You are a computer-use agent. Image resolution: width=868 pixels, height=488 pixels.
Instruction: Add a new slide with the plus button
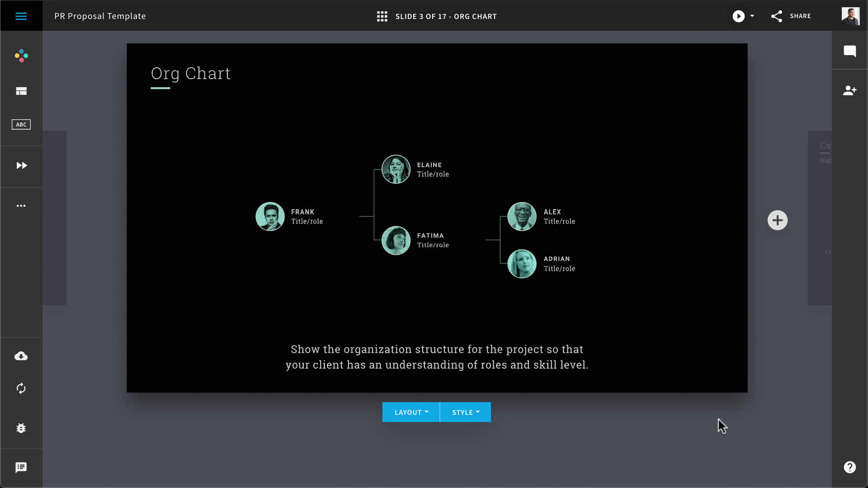(778, 220)
